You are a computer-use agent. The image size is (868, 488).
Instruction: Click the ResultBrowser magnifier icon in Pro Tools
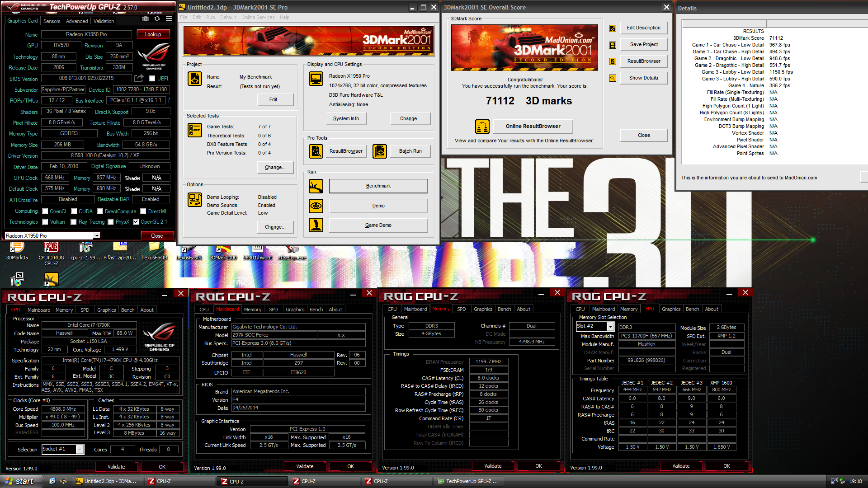pos(316,151)
